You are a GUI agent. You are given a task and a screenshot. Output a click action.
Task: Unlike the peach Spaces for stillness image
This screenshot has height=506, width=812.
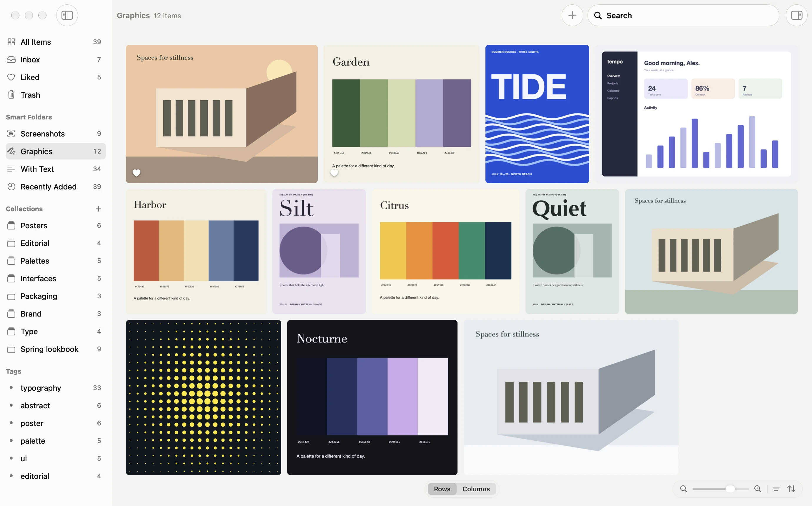tap(137, 173)
